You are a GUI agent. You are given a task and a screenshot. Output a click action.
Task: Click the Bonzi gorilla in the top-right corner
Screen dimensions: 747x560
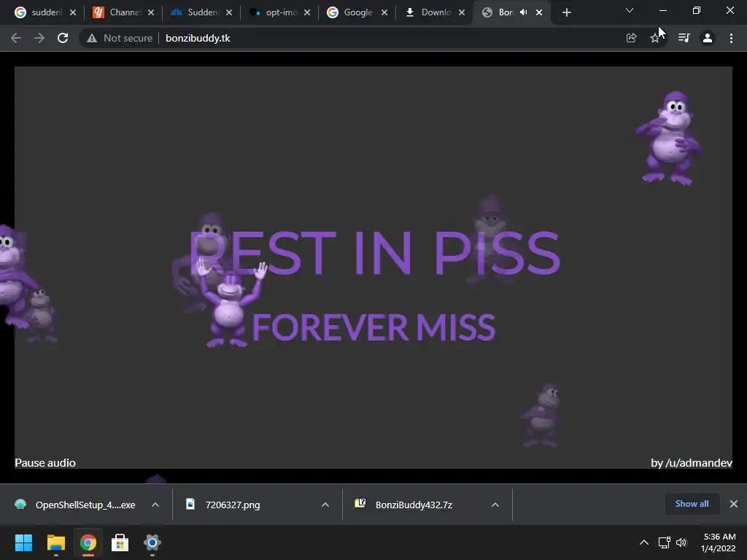[668, 138]
